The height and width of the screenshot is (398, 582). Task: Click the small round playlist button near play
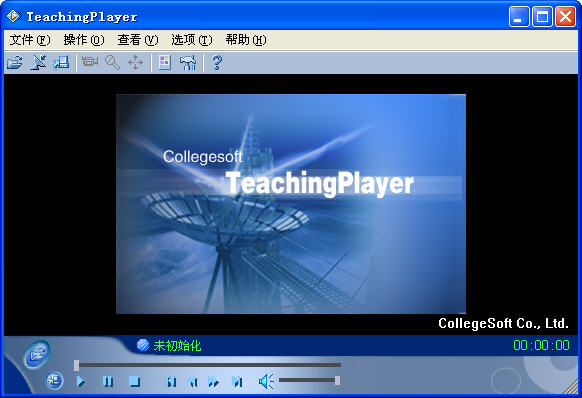[x=55, y=381]
